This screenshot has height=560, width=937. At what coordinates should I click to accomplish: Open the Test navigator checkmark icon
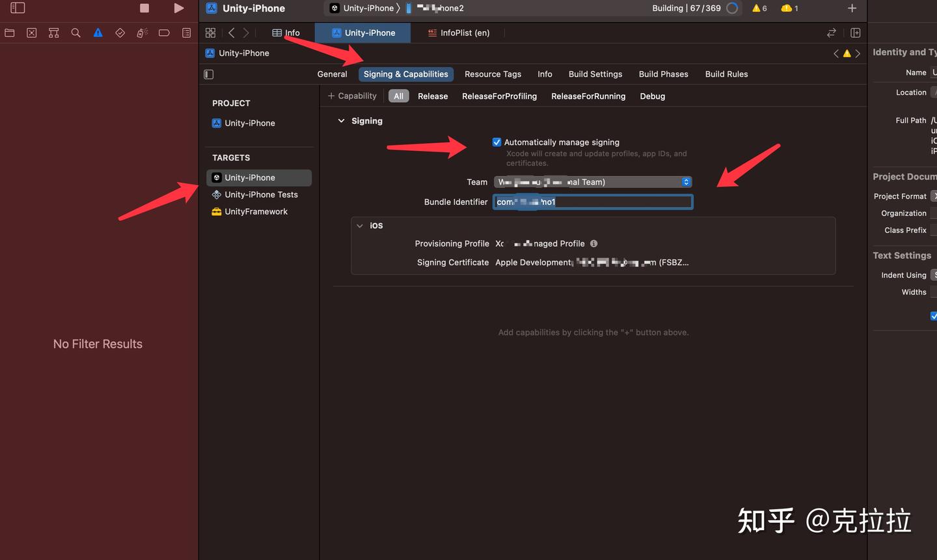(120, 33)
